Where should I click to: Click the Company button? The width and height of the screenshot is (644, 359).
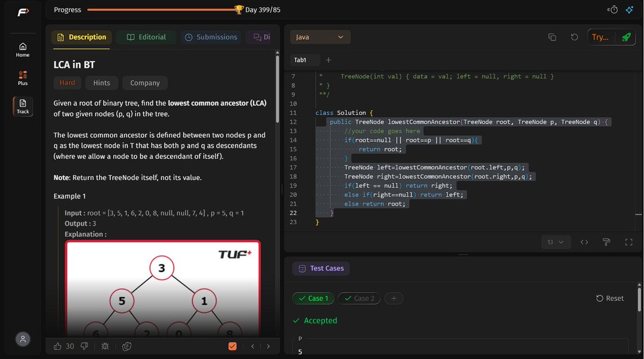tap(145, 83)
